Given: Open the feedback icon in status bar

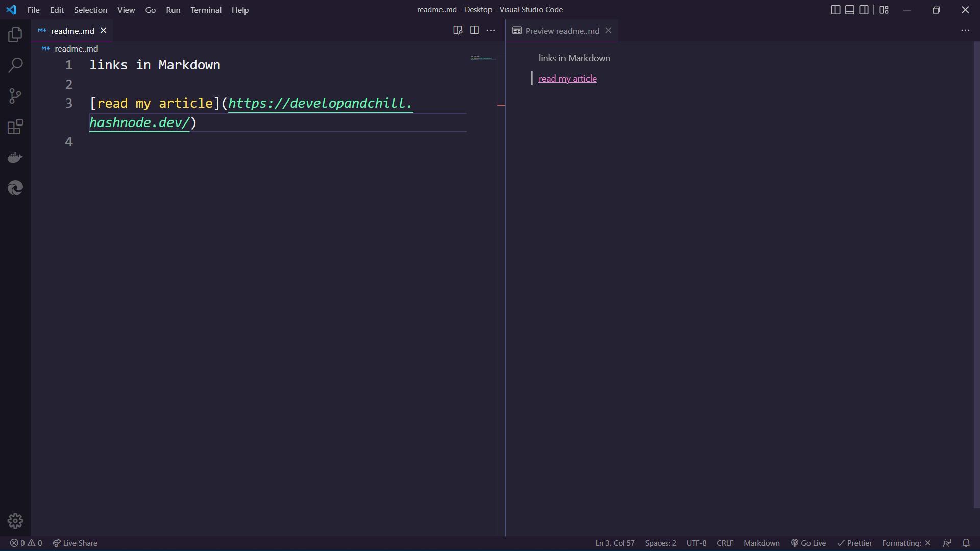Looking at the screenshot, I should tap(947, 543).
